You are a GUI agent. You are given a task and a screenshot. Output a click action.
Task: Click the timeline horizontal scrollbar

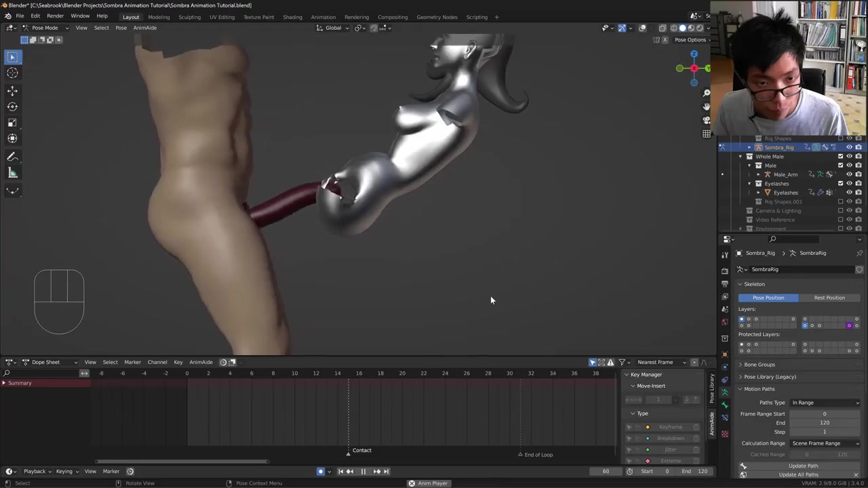point(182,462)
